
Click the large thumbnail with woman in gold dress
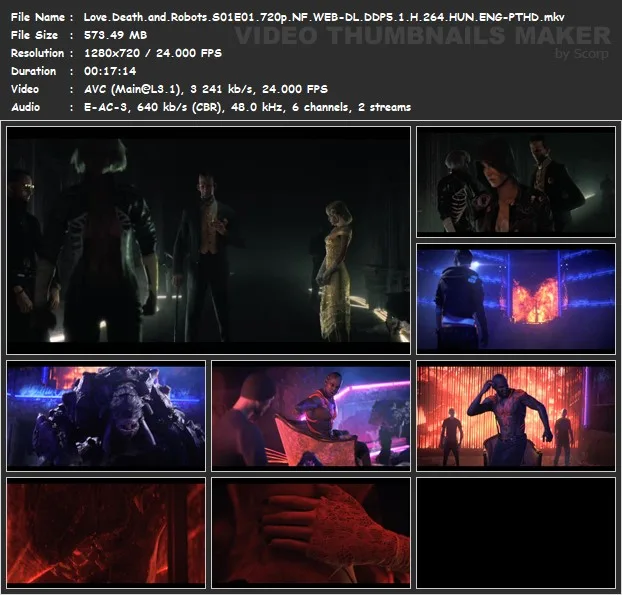[208, 240]
